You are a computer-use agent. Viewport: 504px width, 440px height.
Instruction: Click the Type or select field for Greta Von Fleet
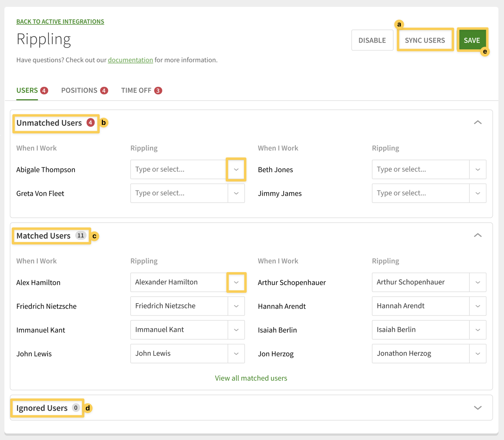point(178,193)
